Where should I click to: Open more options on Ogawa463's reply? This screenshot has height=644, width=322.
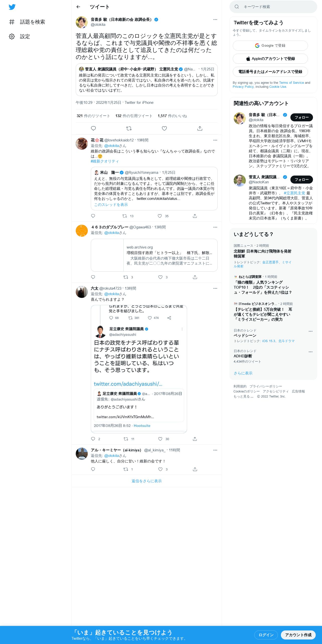(x=215, y=227)
